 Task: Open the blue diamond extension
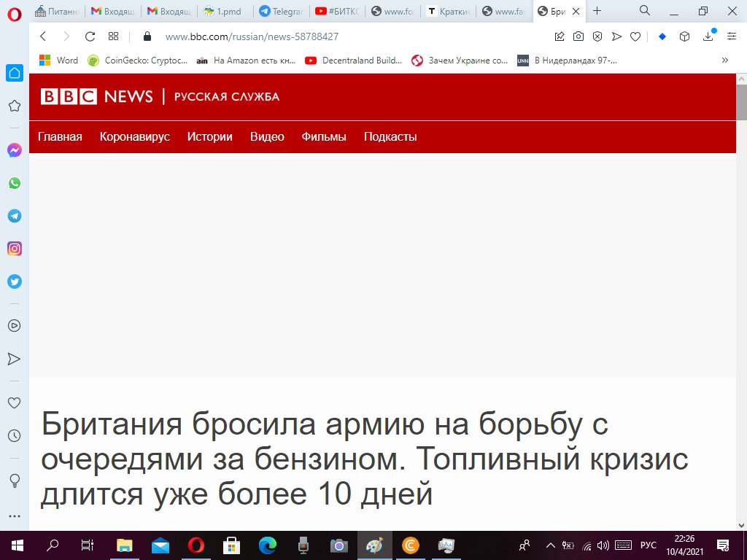click(x=662, y=36)
